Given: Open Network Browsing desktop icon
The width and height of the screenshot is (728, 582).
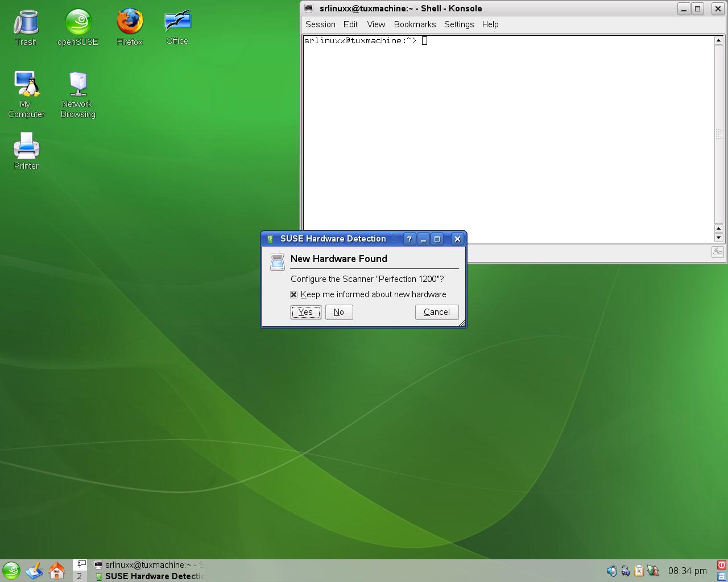Looking at the screenshot, I should click(78, 94).
